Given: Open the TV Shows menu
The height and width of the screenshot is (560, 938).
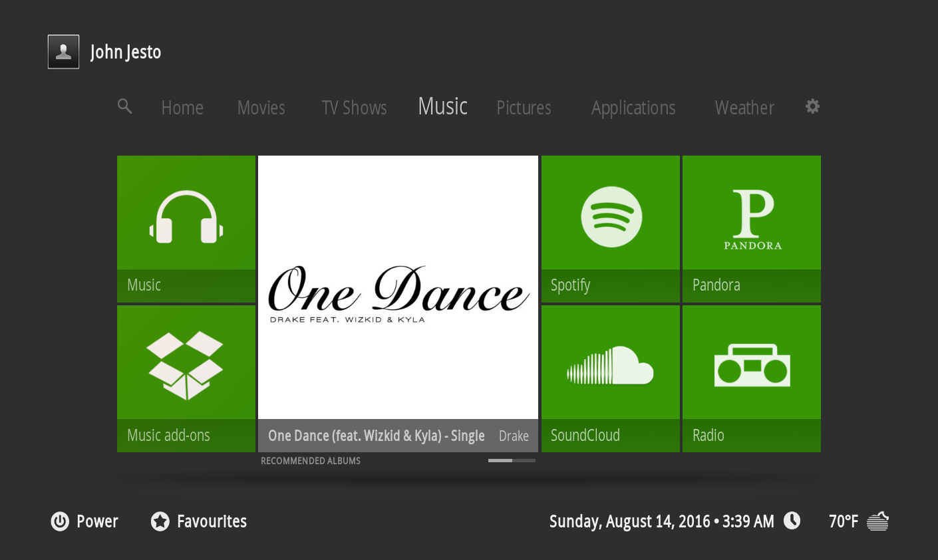Looking at the screenshot, I should click(355, 108).
